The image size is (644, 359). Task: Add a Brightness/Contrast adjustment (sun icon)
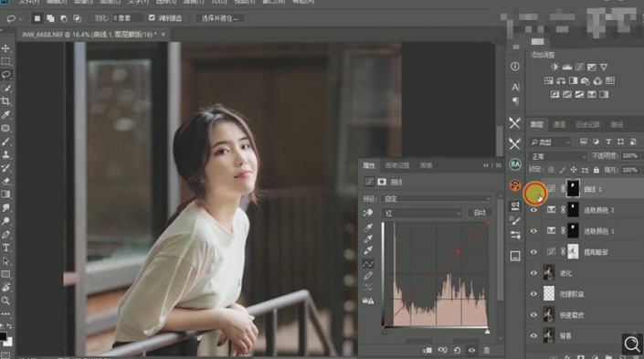coord(554,67)
